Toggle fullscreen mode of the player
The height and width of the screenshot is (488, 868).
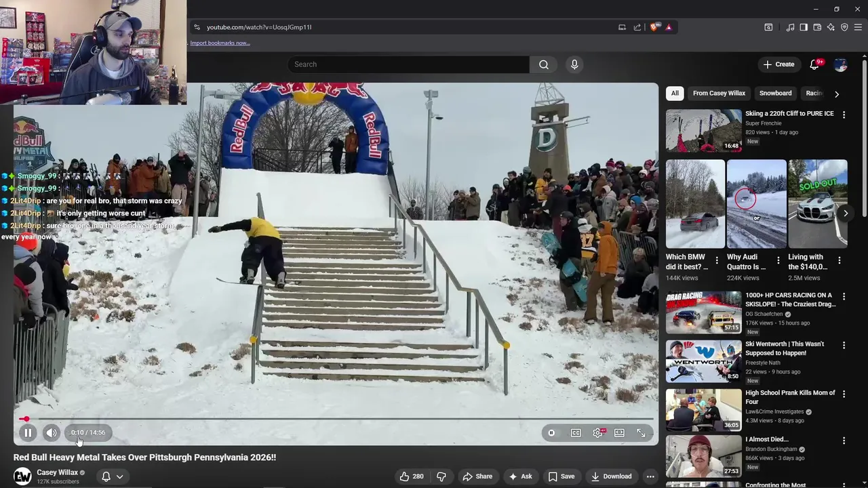point(641,432)
